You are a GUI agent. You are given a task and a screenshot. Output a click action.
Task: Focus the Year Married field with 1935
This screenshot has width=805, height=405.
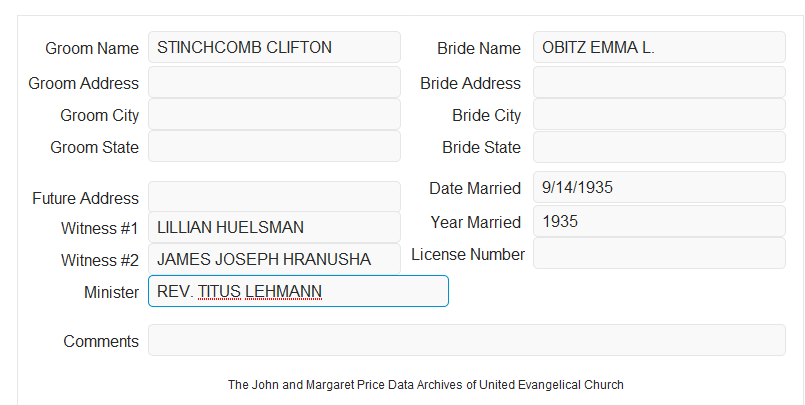pos(659,221)
